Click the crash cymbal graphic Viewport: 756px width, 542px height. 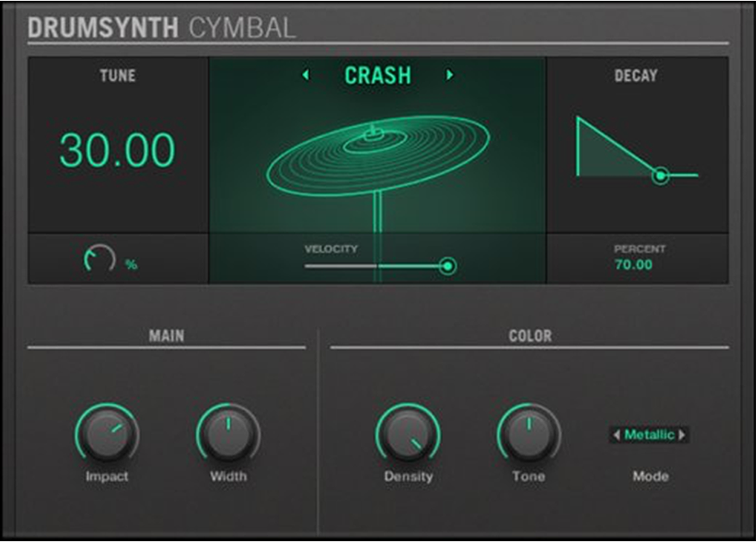(x=378, y=156)
